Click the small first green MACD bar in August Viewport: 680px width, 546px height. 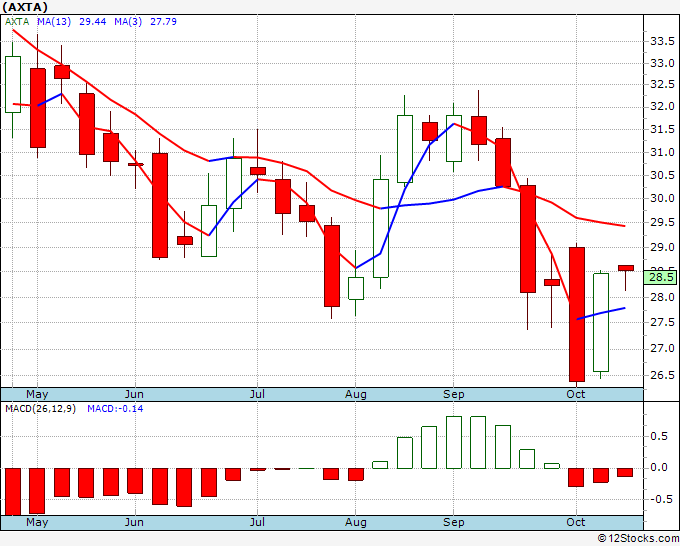tap(380, 465)
